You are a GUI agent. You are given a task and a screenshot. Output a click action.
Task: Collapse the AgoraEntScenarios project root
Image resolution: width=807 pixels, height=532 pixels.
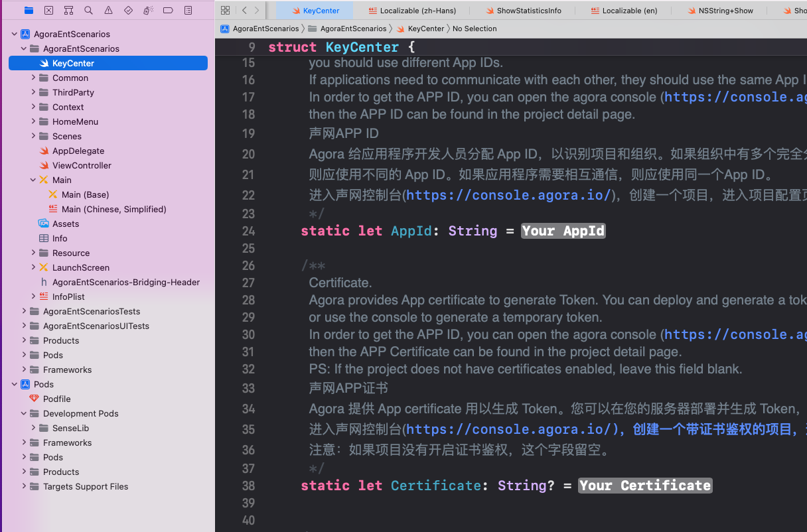15,34
